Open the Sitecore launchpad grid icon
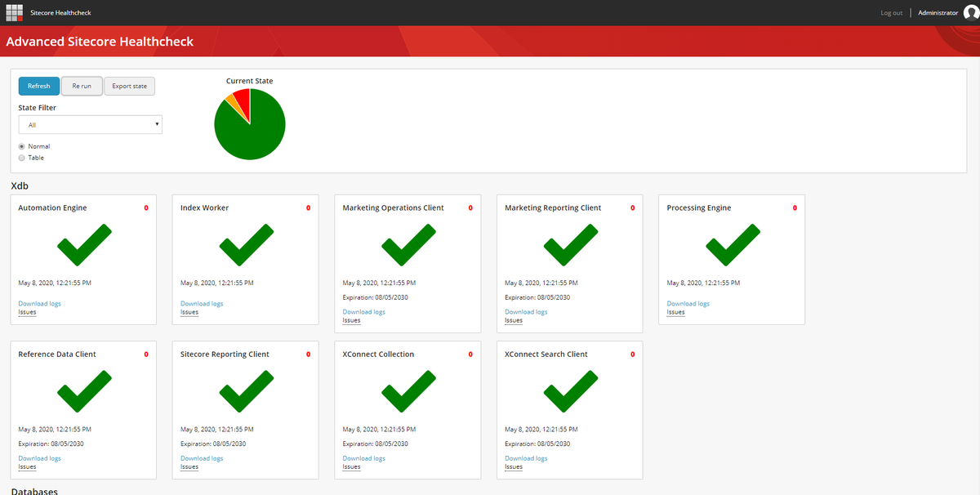This screenshot has width=980, height=495. pos(15,12)
